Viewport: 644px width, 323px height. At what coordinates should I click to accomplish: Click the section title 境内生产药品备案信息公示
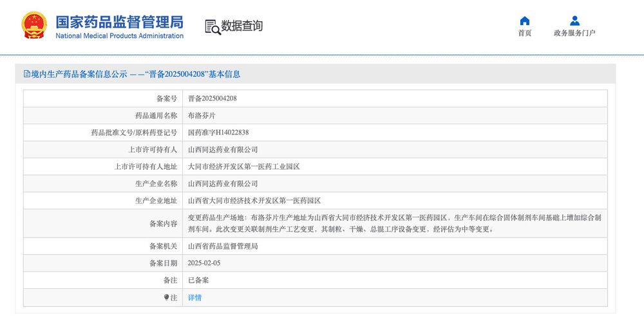tap(79, 74)
